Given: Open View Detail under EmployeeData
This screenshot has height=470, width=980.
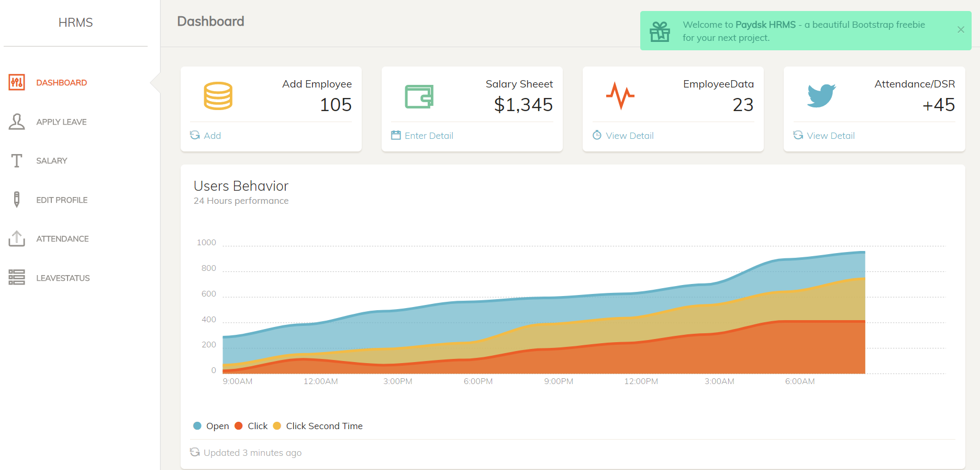Looking at the screenshot, I should pyautogui.click(x=629, y=136).
